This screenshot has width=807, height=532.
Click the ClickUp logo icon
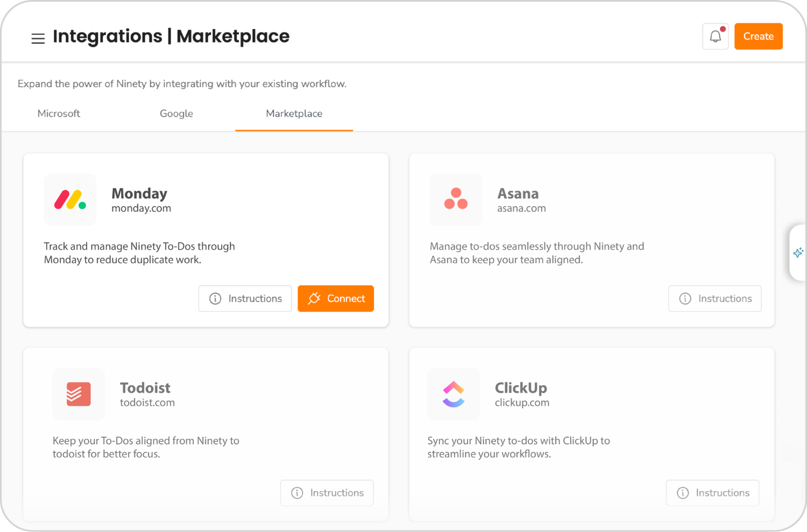[454, 394]
